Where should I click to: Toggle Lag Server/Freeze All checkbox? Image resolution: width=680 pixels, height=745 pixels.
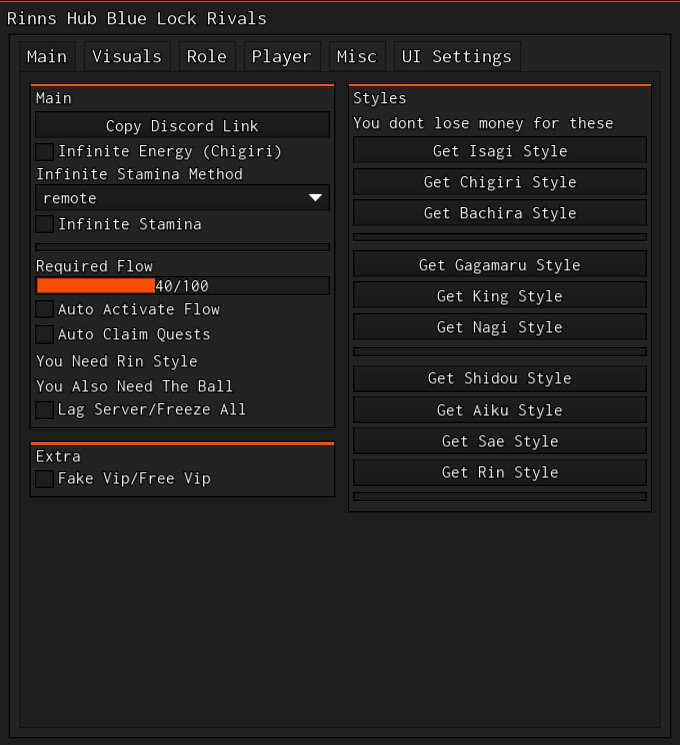pyautogui.click(x=45, y=410)
